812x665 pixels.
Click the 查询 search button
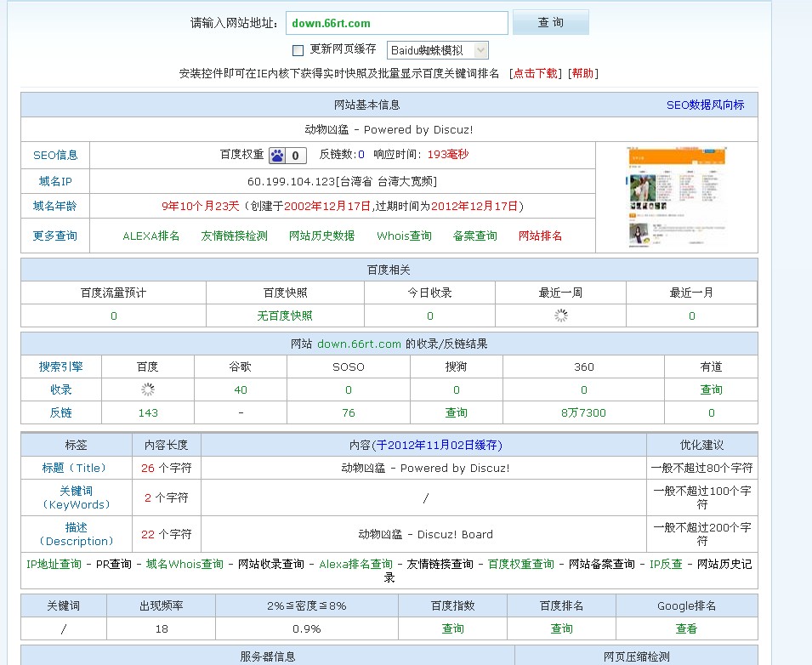(550, 23)
